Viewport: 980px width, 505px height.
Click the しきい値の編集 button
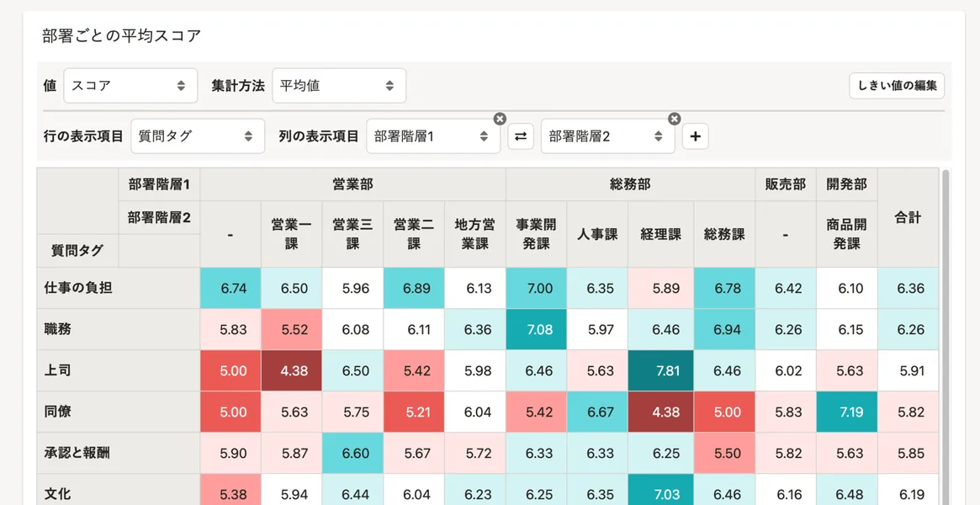click(x=897, y=86)
